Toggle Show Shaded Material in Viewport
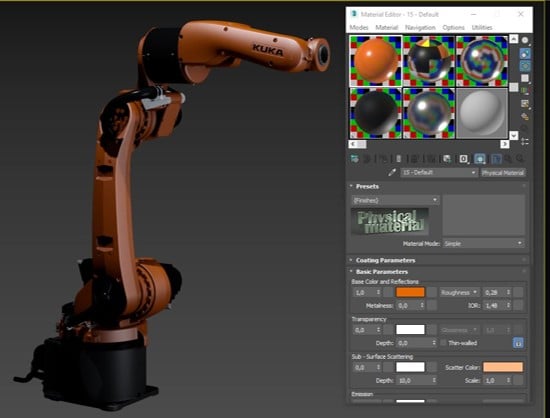The image size is (550, 418). (479, 159)
